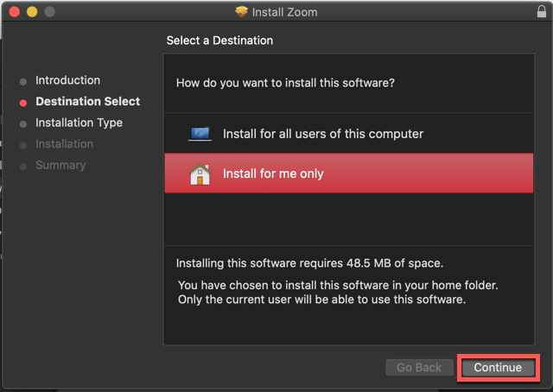The image size is (553, 392).
Task: Click the bullet beside Installation Type
Action: (x=23, y=124)
